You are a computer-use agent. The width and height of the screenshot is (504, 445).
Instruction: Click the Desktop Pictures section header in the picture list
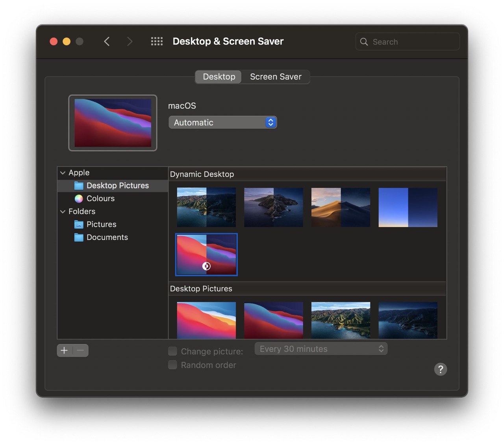click(x=307, y=289)
